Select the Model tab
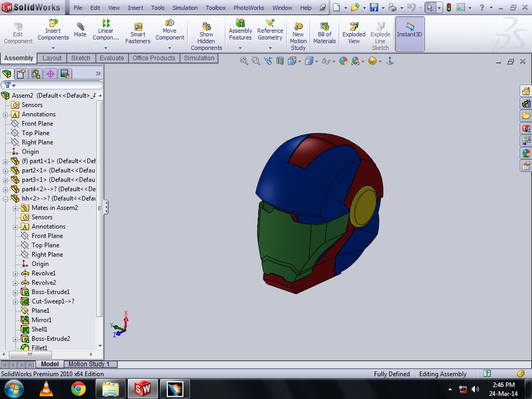Image resolution: width=532 pixels, height=399 pixels. click(x=50, y=364)
